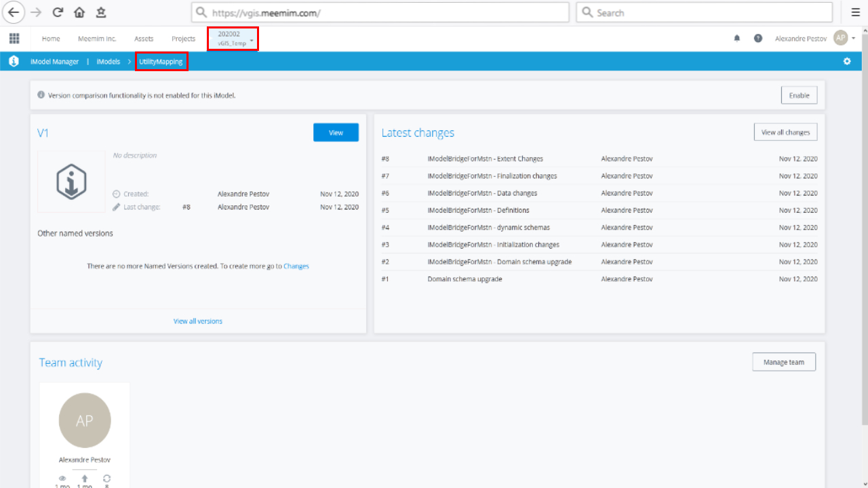Click the Team activity heading
The height and width of the screenshot is (488, 868).
[71, 363]
